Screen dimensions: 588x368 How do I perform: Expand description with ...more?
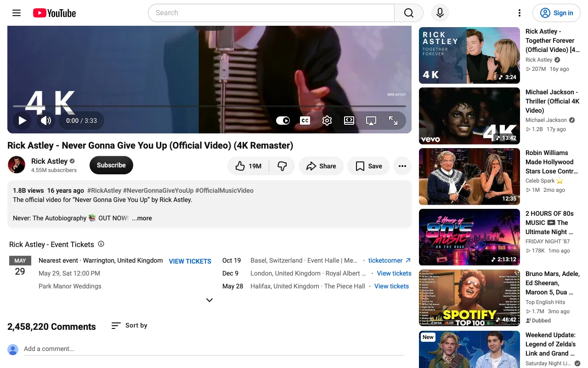coord(142,218)
